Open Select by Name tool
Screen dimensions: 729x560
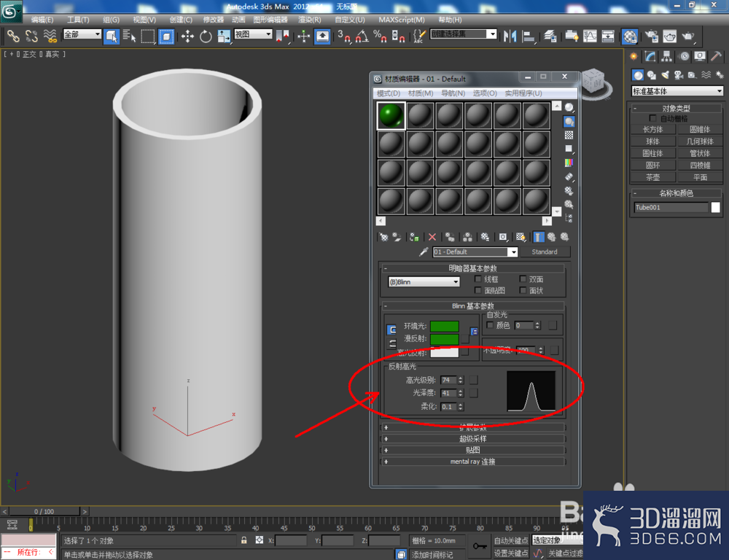pos(129,36)
